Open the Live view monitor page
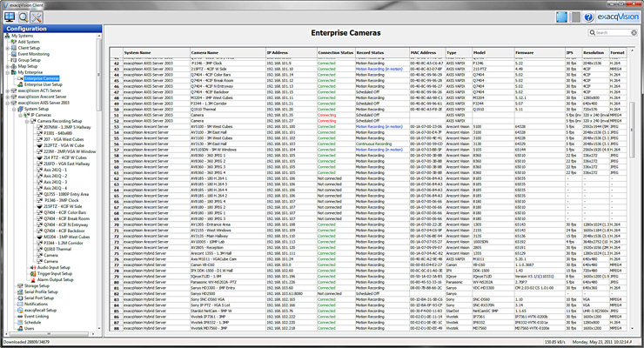644x348 pixels. [10, 15]
